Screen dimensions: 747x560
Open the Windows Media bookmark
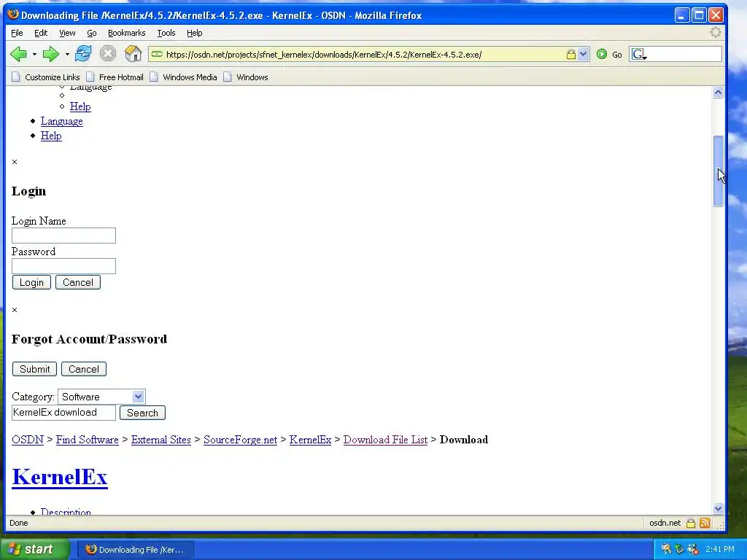point(183,77)
